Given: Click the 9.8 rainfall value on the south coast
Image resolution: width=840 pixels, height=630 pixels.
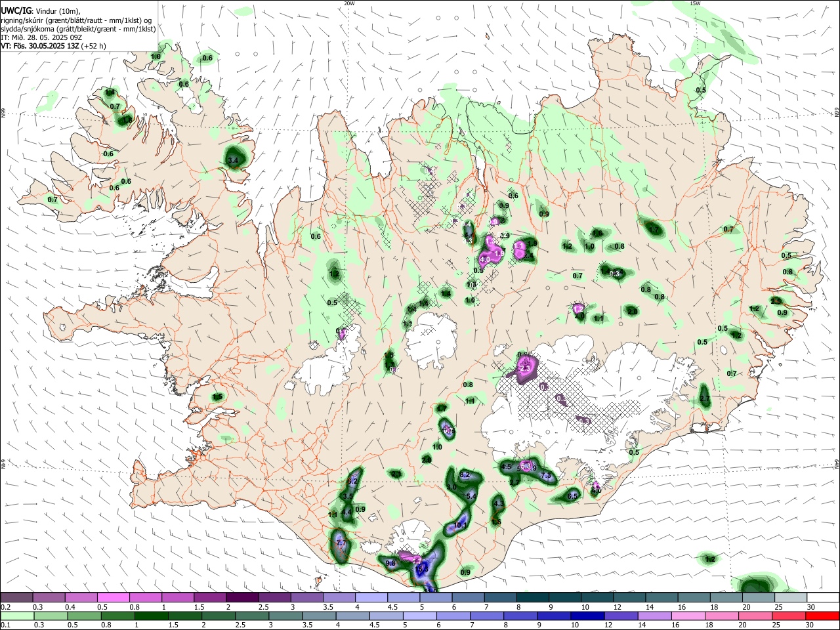Looking at the screenshot, I should pos(390,563).
